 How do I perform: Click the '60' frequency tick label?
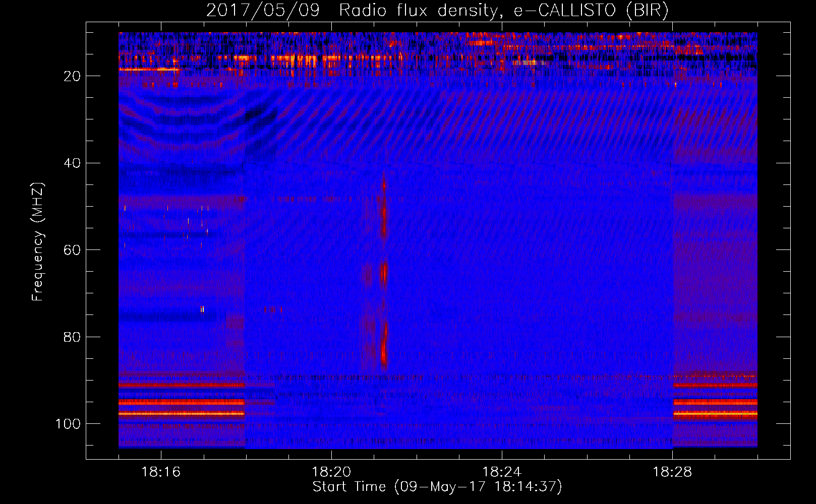coord(72,250)
